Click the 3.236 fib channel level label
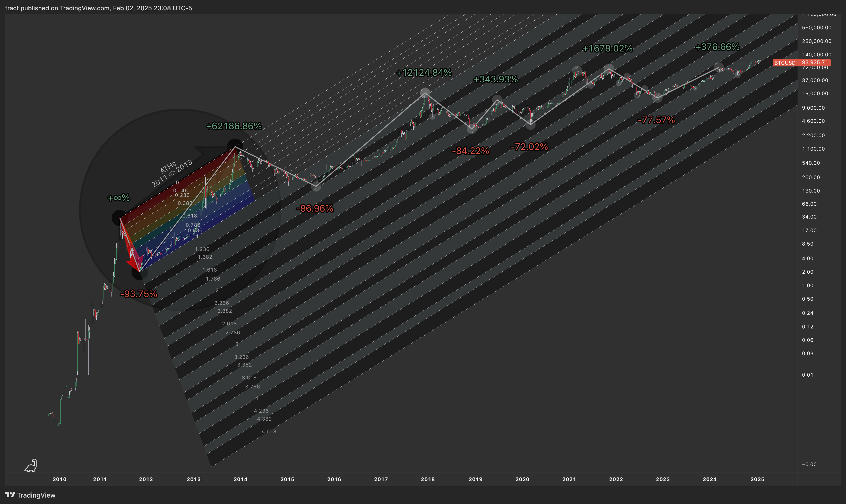This screenshot has width=846, height=504. (x=241, y=357)
